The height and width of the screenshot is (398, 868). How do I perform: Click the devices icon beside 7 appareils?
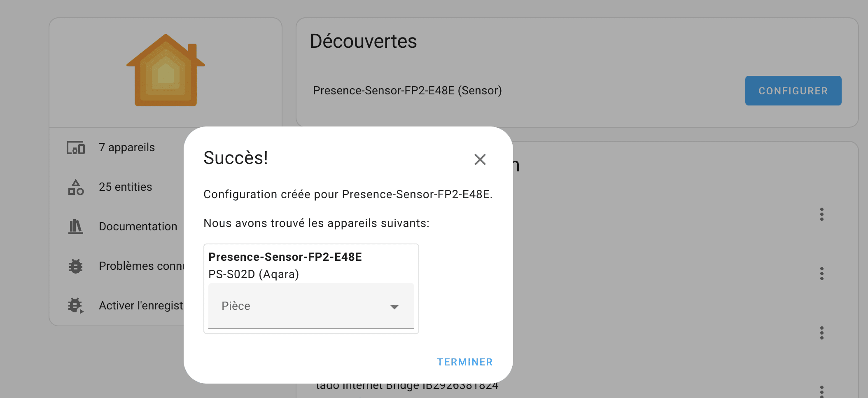[x=76, y=147]
